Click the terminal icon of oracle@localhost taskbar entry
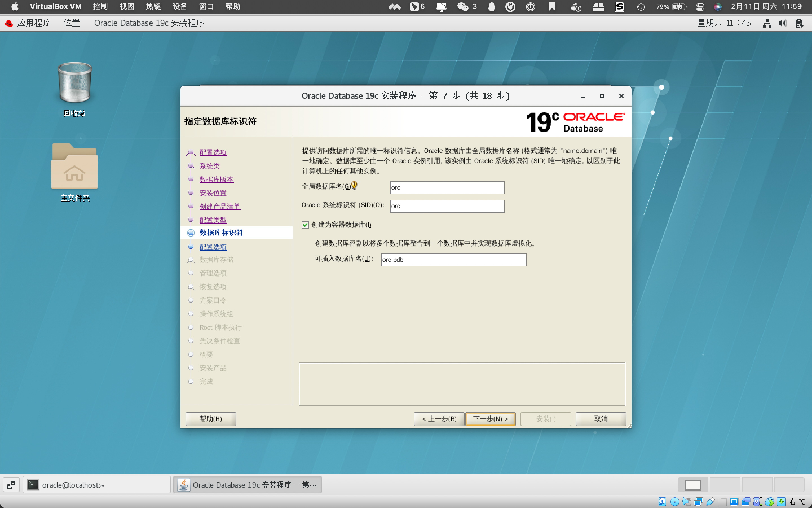This screenshot has height=508, width=812. tap(33, 485)
